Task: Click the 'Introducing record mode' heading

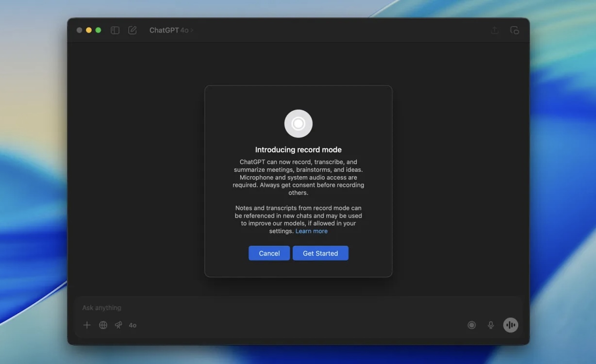Action: [x=298, y=150]
